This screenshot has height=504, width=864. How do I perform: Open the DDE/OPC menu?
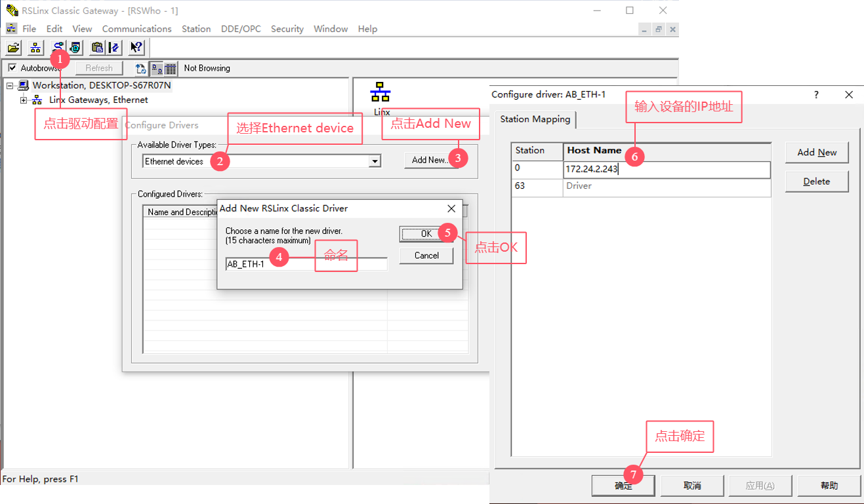(241, 29)
